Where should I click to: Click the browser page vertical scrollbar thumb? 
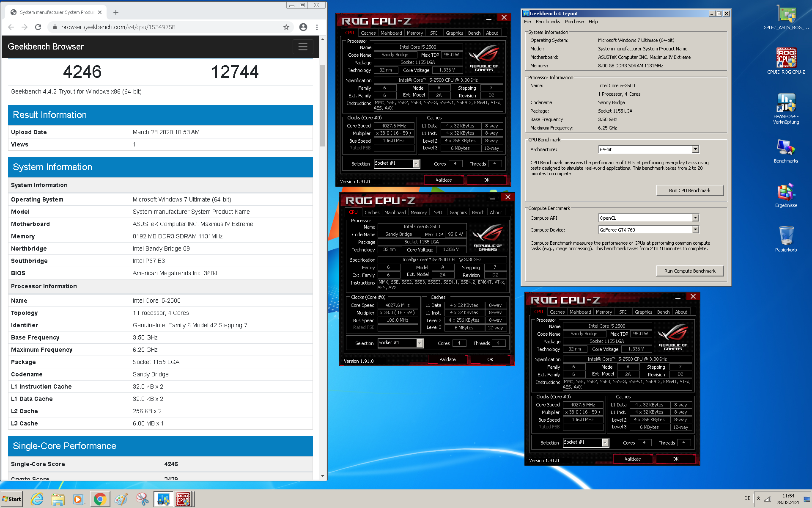[322, 105]
